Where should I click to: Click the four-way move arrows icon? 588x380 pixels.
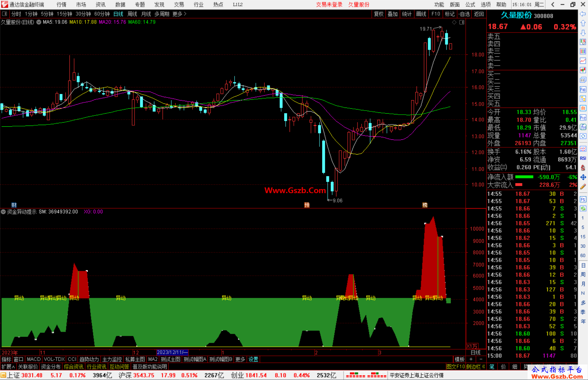pos(583,177)
